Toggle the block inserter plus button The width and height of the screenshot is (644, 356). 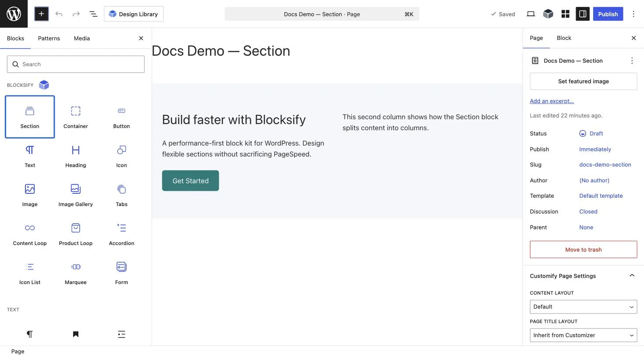tap(41, 14)
